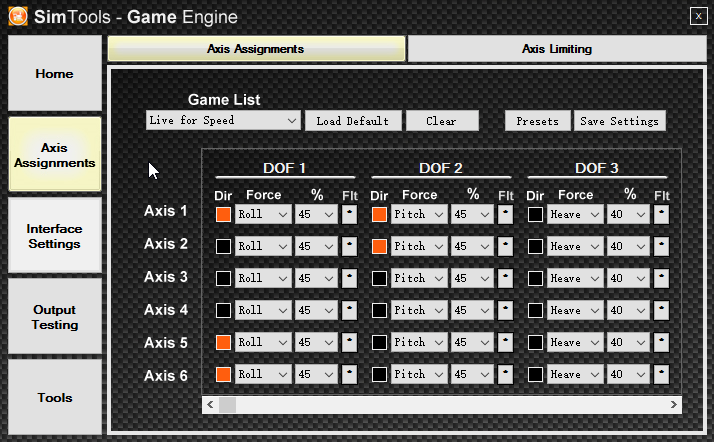Toggle Axis 1 DOF 3 Dir box
This screenshot has height=442, width=714.
pyautogui.click(x=536, y=214)
